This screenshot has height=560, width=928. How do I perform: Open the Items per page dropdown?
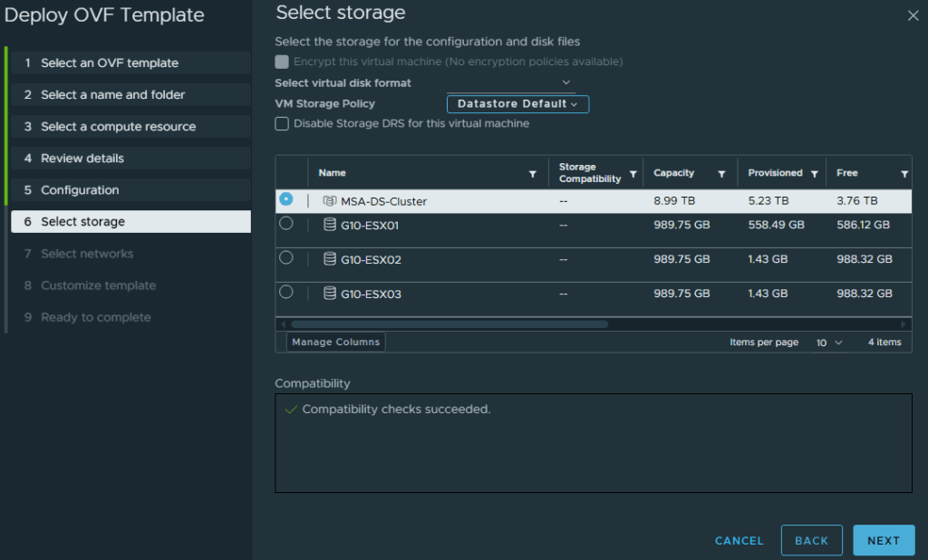click(x=828, y=342)
